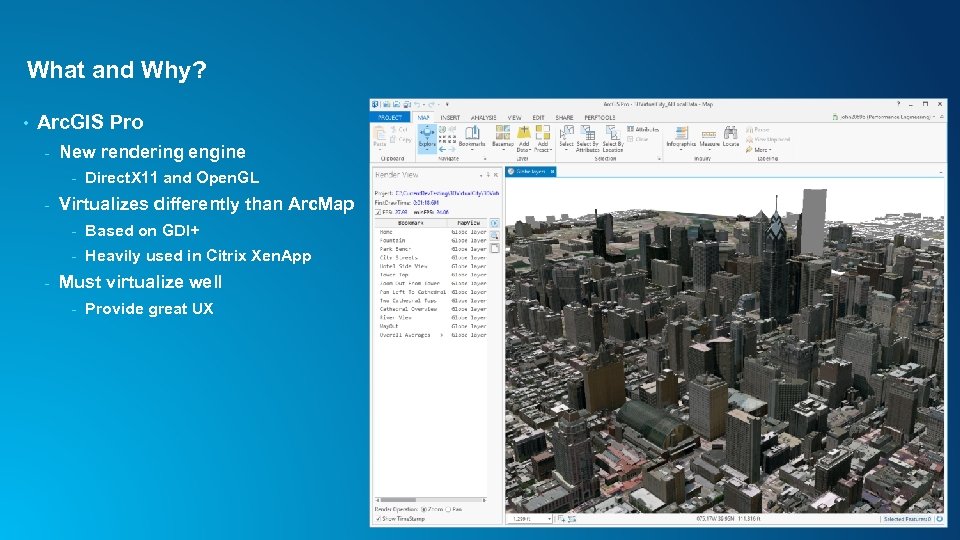Image resolution: width=960 pixels, height=540 pixels.
Task: Switch to the ANALYSIS ribbon tab
Action: pyautogui.click(x=484, y=118)
